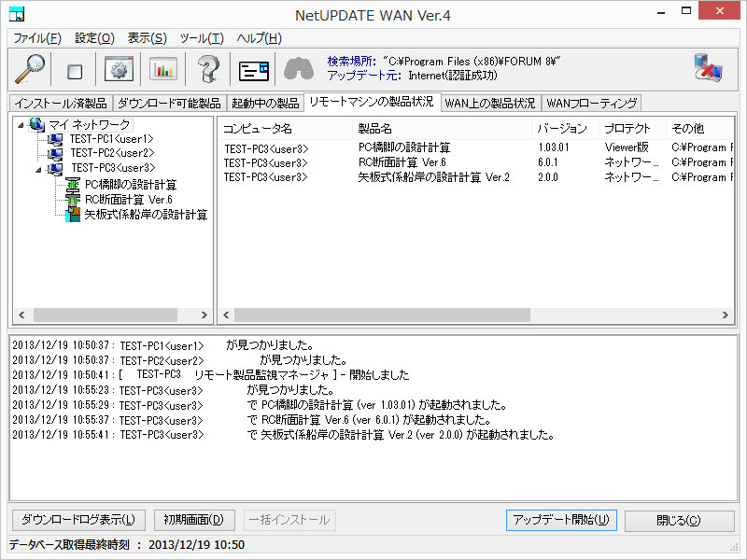The height and width of the screenshot is (560, 747).
Task: Click product icon next to 矢板式係船岸の設計計算 in tree
Action: [x=73, y=215]
